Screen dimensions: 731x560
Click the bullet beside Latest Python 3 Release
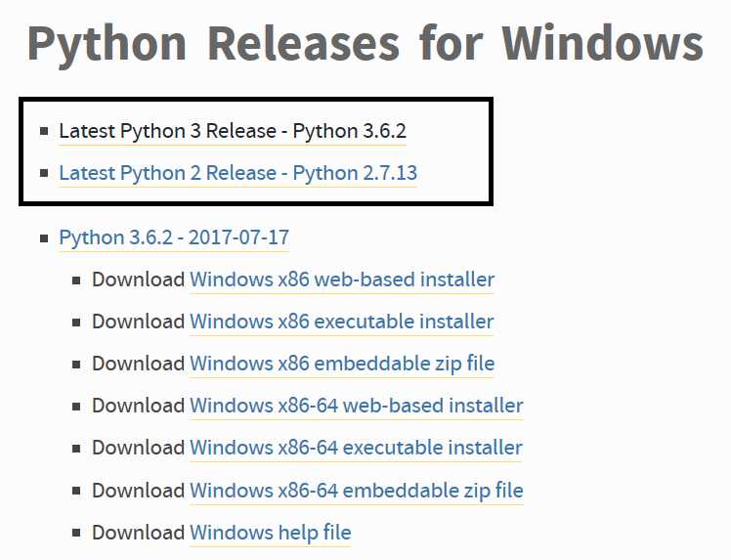[44, 131]
